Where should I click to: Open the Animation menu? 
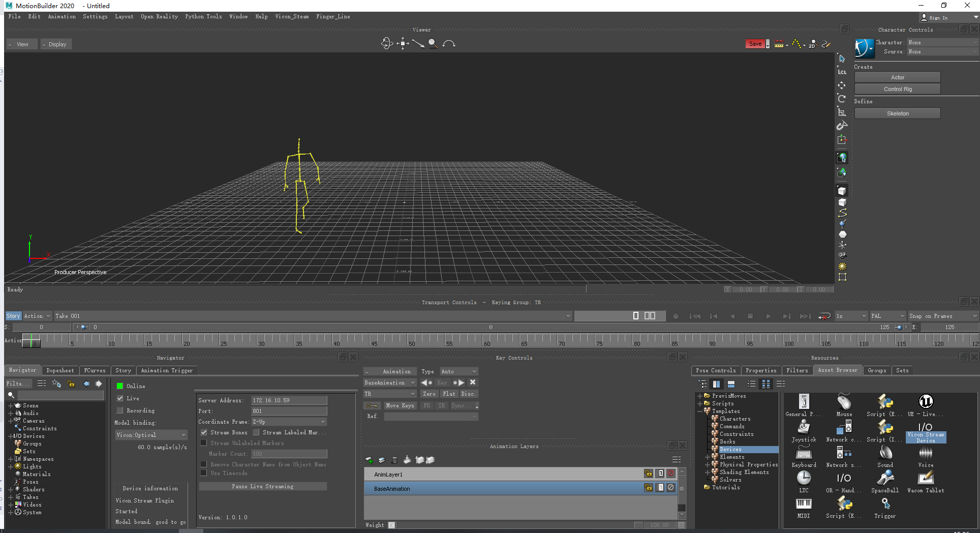click(x=62, y=16)
